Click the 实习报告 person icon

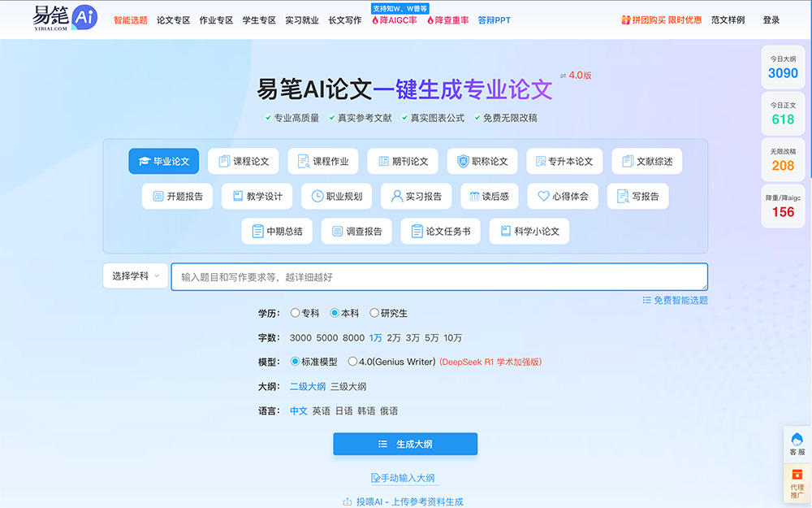tap(396, 197)
